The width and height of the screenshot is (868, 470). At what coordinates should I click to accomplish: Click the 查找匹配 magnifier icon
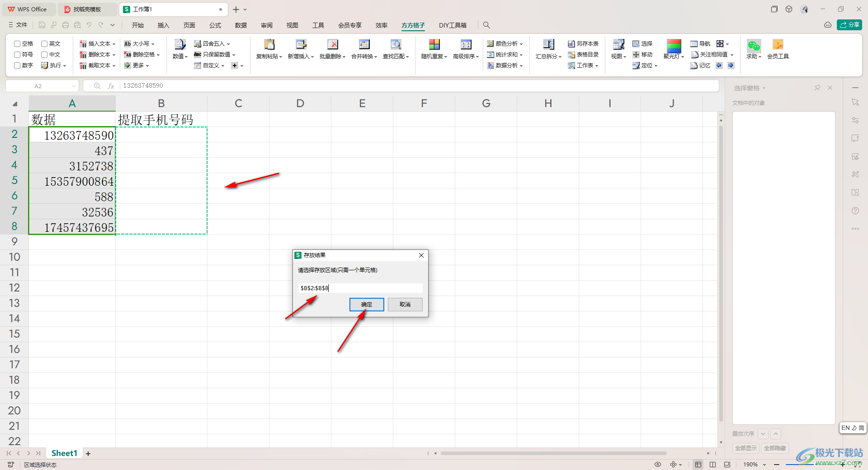click(x=396, y=44)
